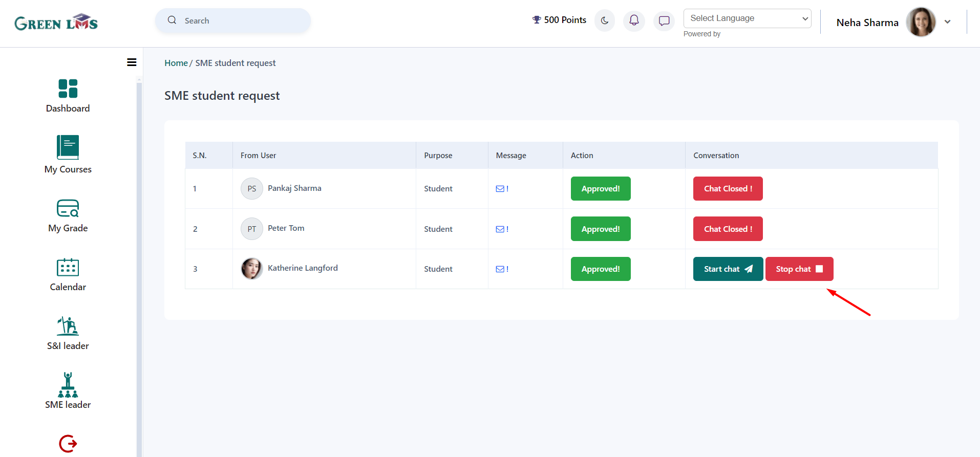Select the name Peter Tom
This screenshot has width=980, height=457.
click(x=286, y=228)
